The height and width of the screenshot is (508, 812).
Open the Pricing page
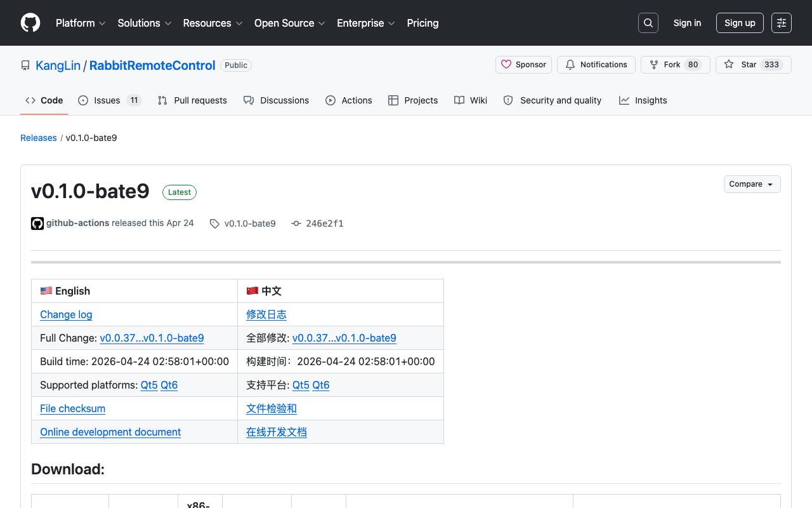tap(422, 23)
